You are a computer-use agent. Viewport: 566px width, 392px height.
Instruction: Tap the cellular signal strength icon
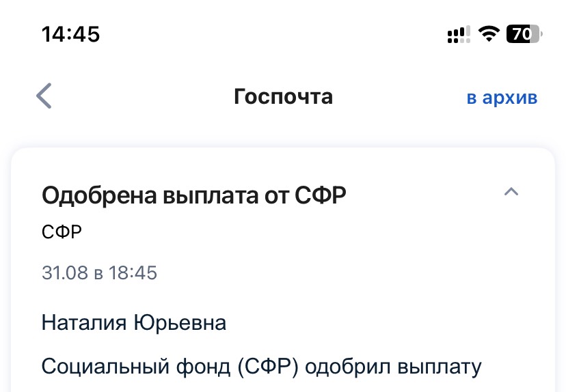point(459,35)
